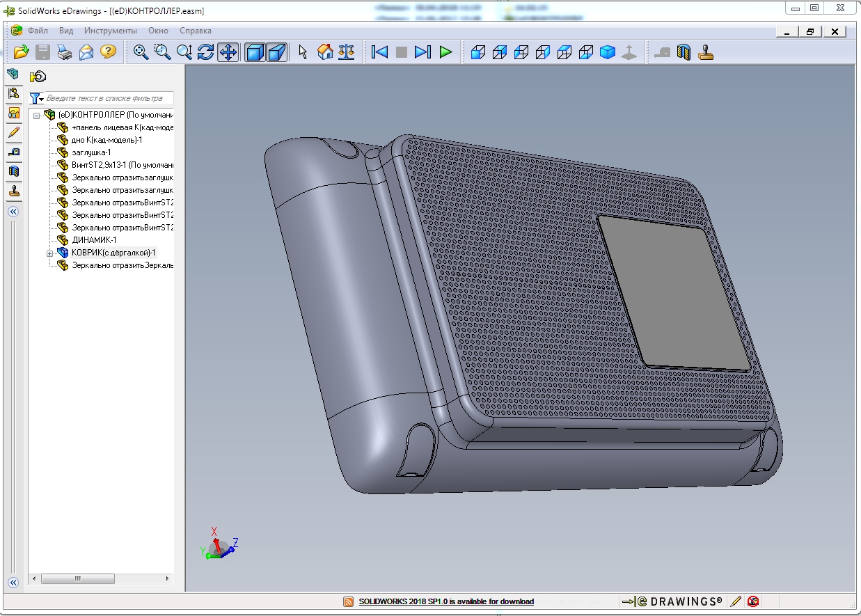
Task: Open the filter dropdown arrow
Action: [x=42, y=100]
